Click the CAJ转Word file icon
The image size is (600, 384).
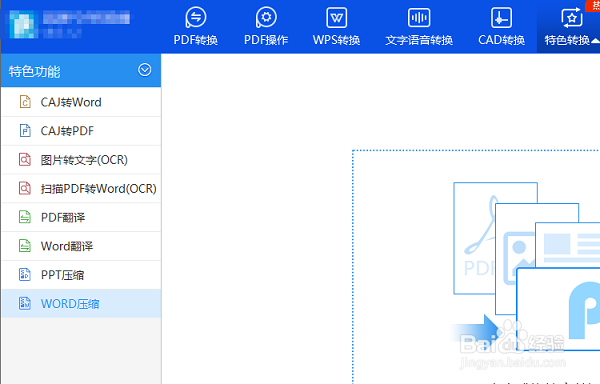[x=25, y=102]
